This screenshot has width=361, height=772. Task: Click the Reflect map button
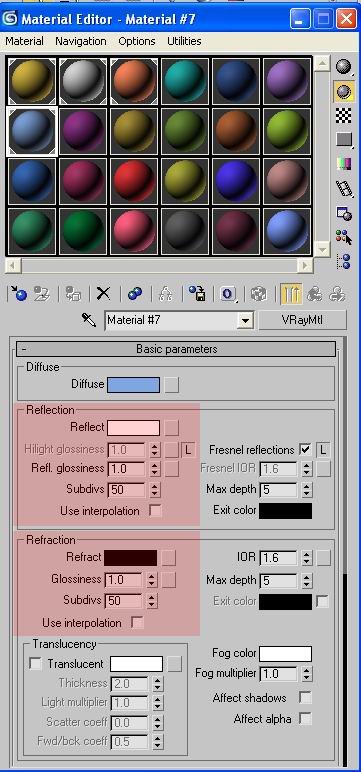coord(171,427)
